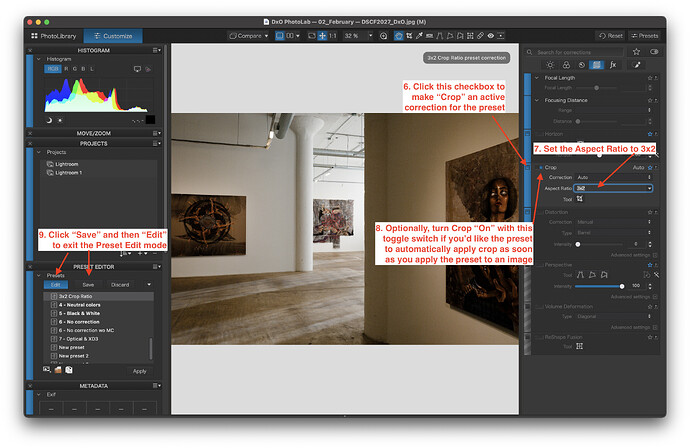
Task: Select the Crop tool in toolbar
Action: (x=409, y=36)
